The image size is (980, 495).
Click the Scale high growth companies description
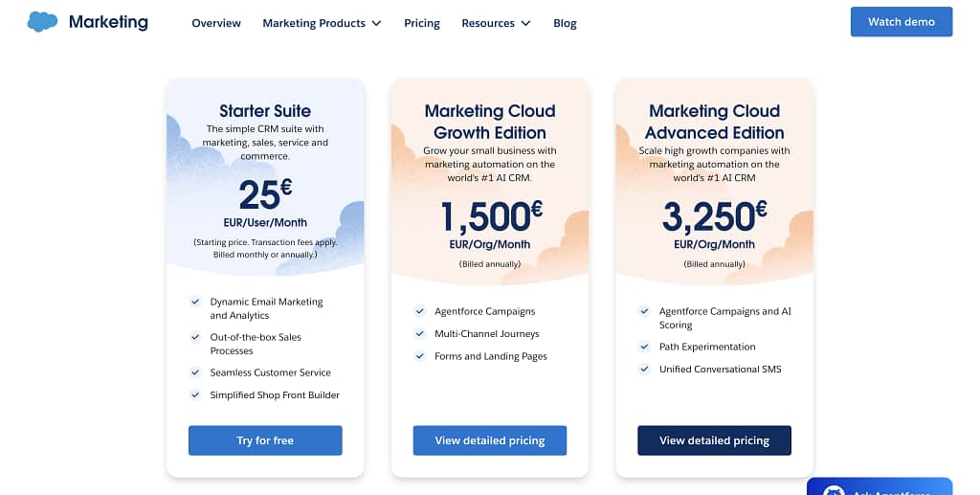click(x=714, y=165)
